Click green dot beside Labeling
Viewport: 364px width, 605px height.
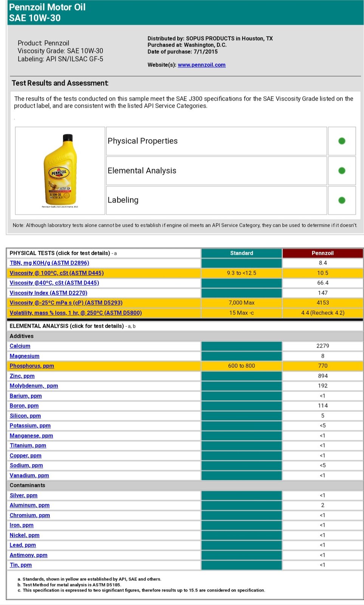342,200
